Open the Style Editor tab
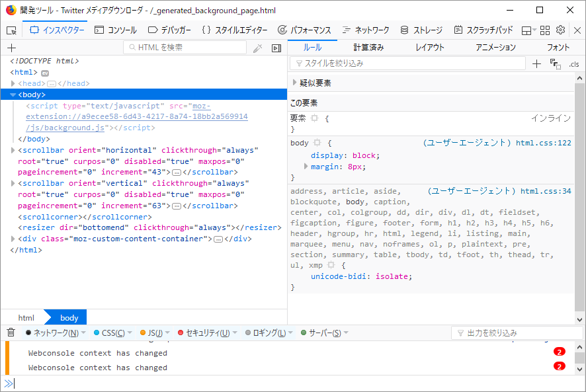Viewport: 586px width, 392px height. (234, 30)
